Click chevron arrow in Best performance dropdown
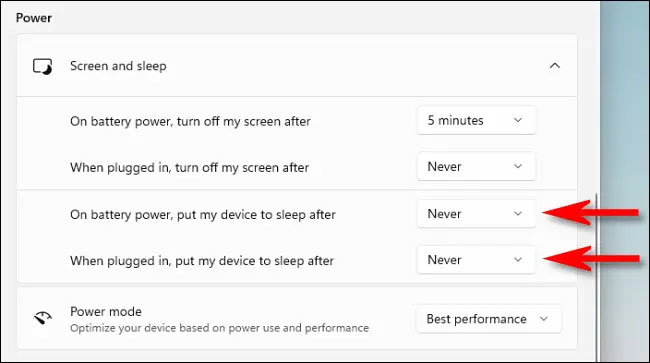The image size is (650, 363). click(x=544, y=319)
